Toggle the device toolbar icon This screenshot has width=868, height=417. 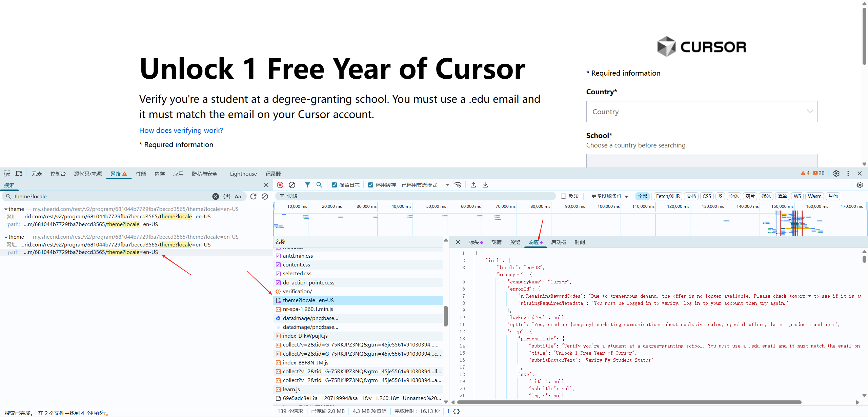[x=19, y=174]
